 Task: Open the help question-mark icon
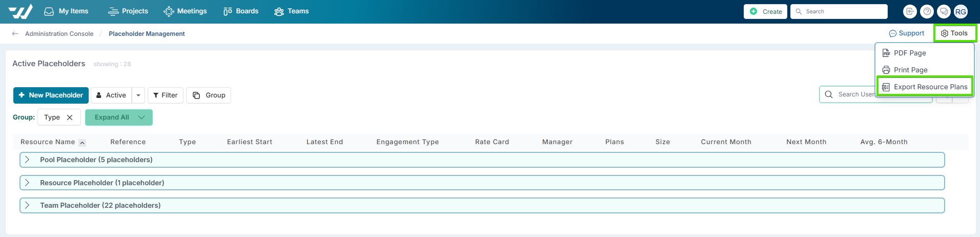(x=927, y=11)
